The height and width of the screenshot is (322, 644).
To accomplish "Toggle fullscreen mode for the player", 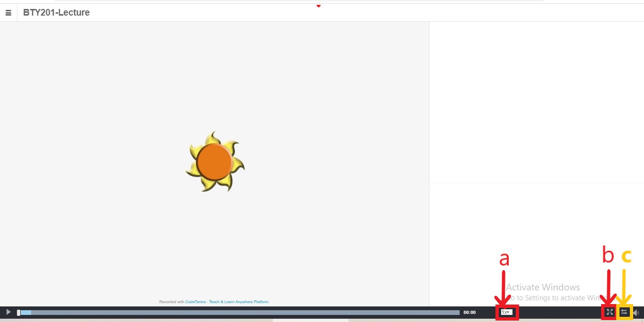I will 610,312.
